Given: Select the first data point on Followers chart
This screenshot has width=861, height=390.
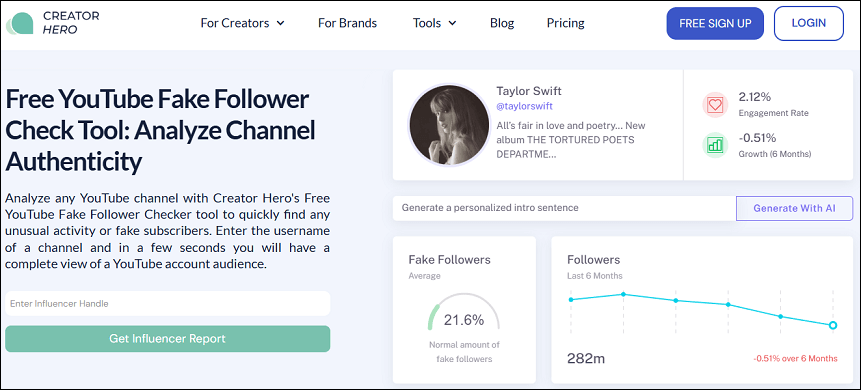Looking at the screenshot, I should pos(571,299).
